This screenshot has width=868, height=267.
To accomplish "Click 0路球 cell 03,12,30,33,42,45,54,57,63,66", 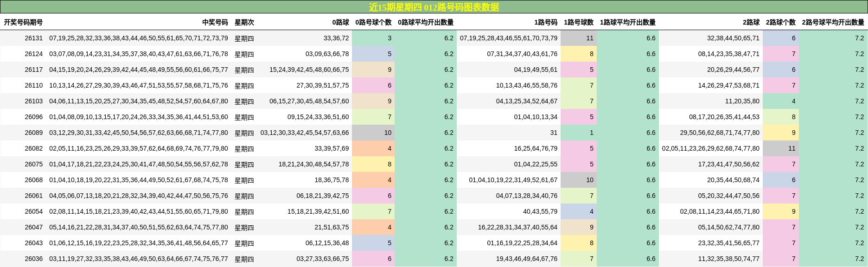I will pyautogui.click(x=305, y=133).
